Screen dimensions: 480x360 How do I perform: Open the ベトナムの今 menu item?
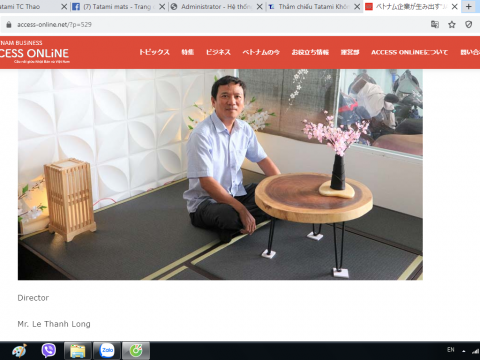point(261,52)
